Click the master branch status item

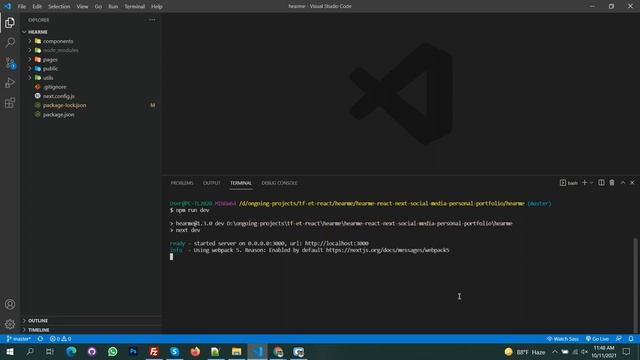point(19,339)
